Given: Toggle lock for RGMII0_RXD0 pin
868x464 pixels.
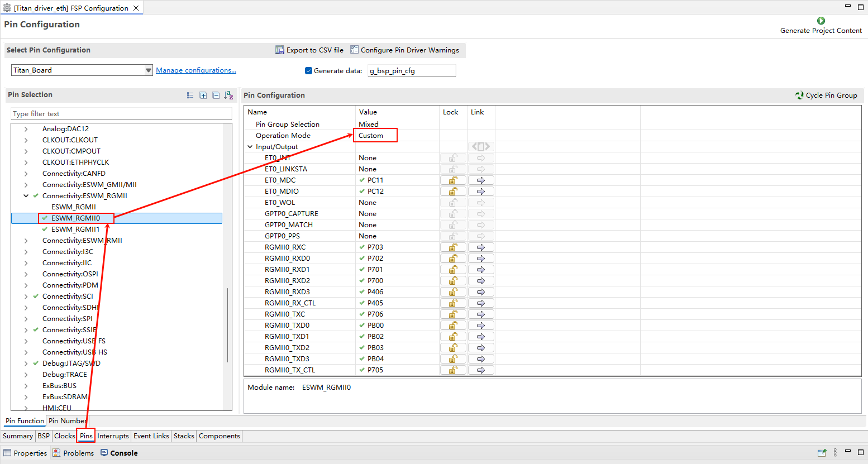Looking at the screenshot, I should click(453, 259).
